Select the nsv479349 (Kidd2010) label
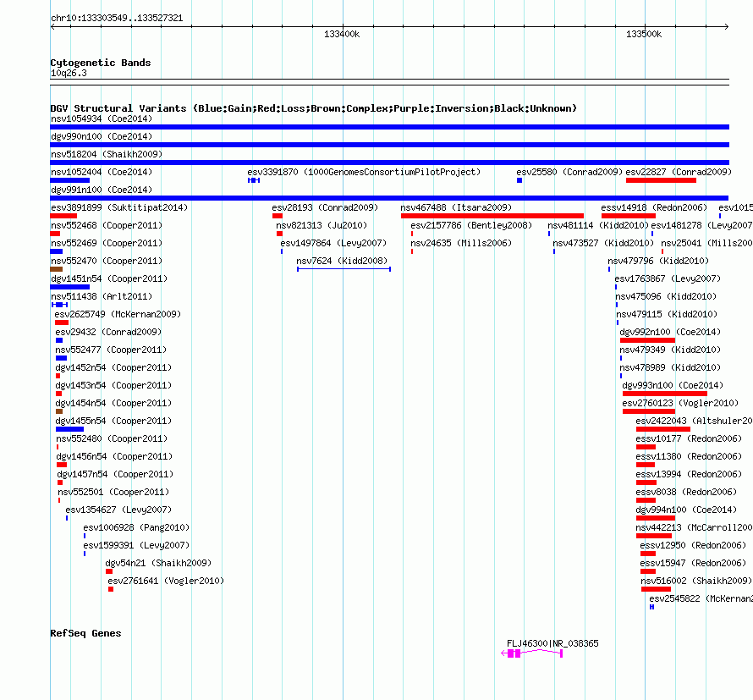 point(670,350)
